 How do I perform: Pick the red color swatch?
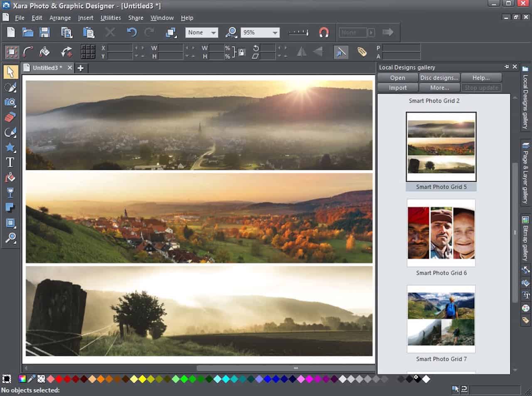59,379
